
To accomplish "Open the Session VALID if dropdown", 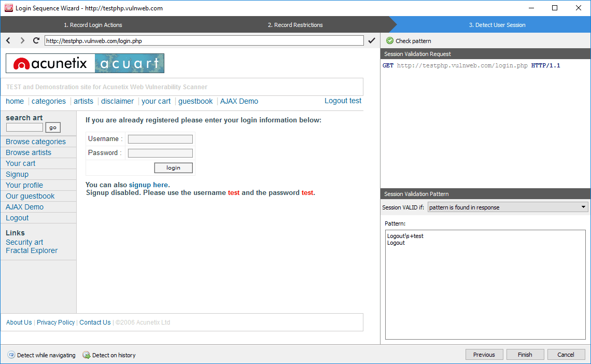I will pyautogui.click(x=508, y=207).
